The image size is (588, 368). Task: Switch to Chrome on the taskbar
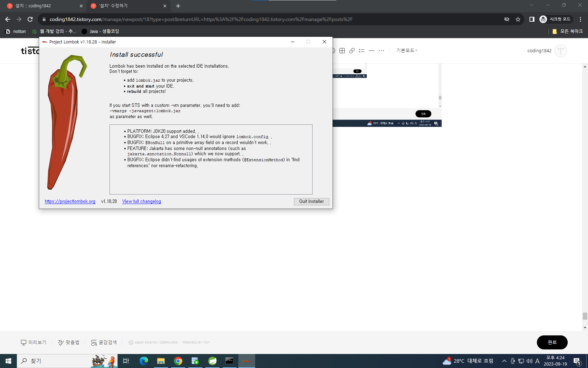click(x=178, y=361)
